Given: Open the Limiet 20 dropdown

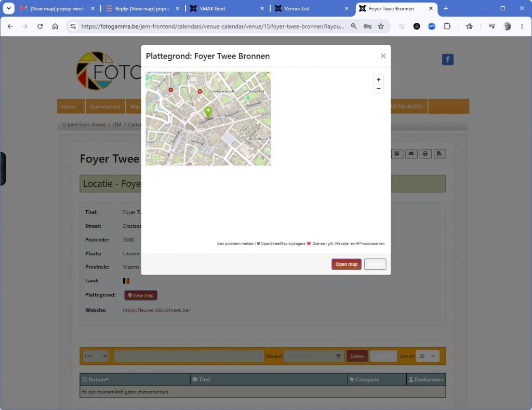Looking at the screenshot, I should tap(428, 356).
